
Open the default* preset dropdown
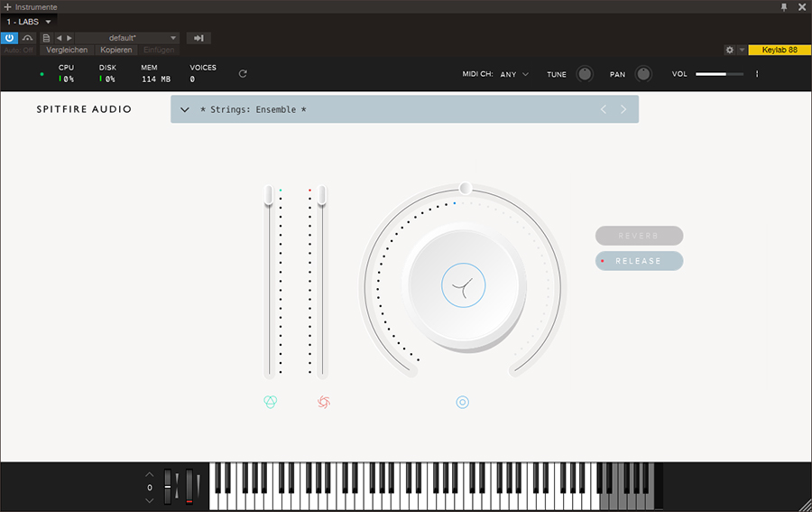[x=127, y=38]
